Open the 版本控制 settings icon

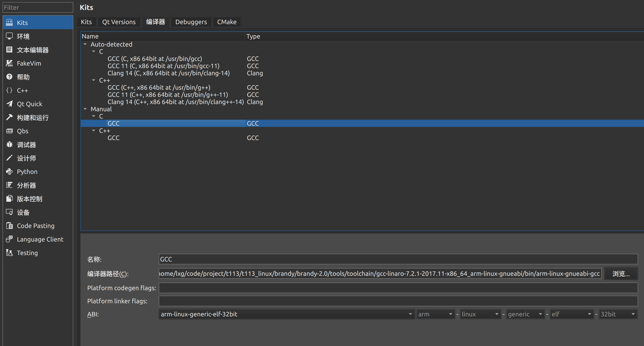pos(9,199)
